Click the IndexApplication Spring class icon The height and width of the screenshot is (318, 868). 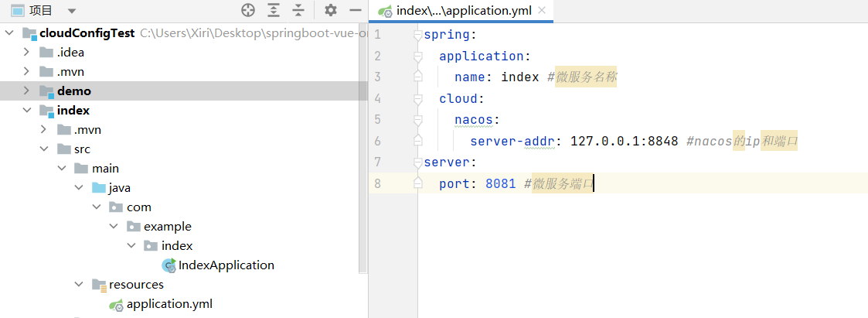pos(168,265)
